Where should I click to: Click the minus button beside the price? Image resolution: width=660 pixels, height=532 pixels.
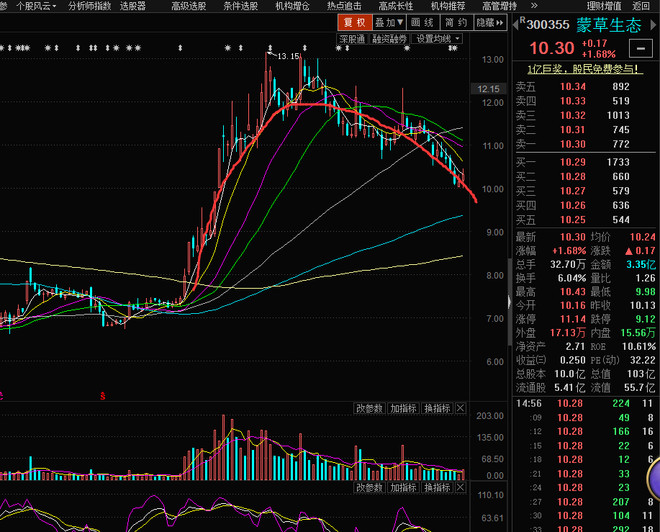click(641, 48)
